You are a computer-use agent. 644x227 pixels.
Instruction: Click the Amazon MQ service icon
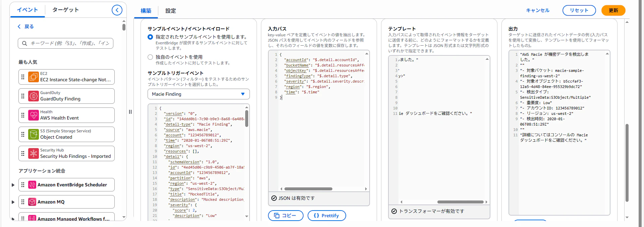pyautogui.click(x=32, y=202)
